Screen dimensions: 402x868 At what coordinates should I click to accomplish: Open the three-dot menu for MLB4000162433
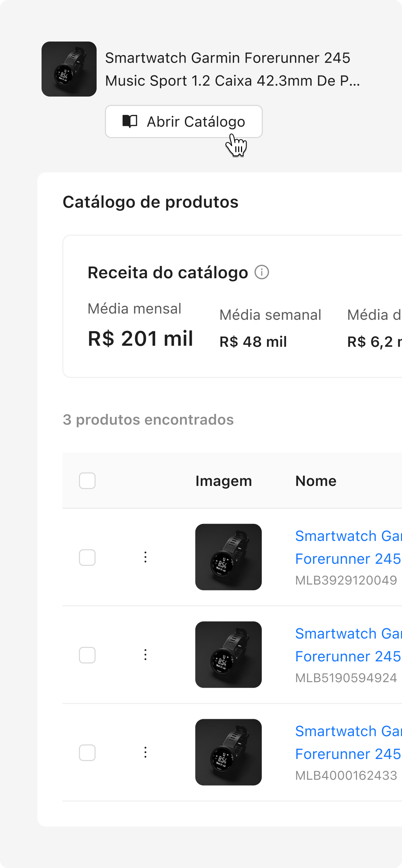(145, 752)
